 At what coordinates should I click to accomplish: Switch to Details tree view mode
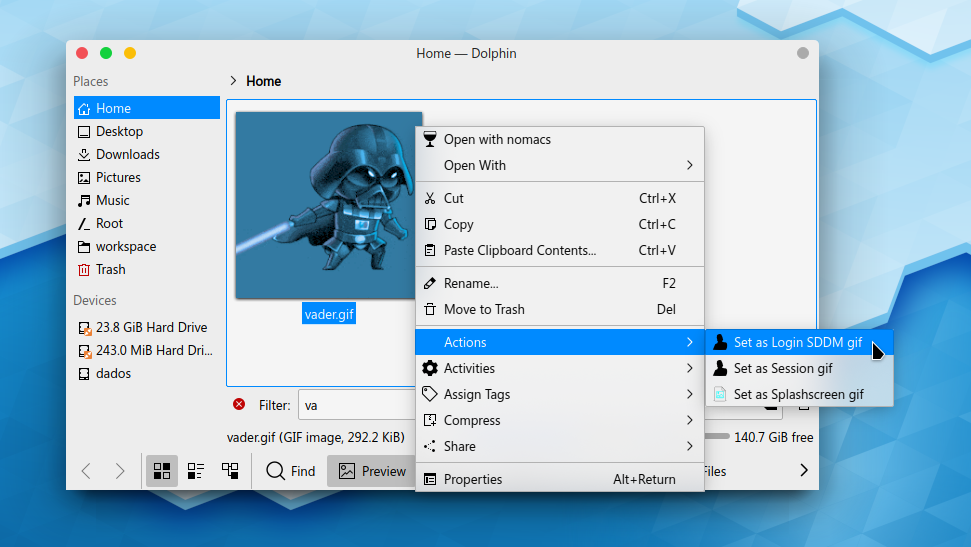click(230, 471)
